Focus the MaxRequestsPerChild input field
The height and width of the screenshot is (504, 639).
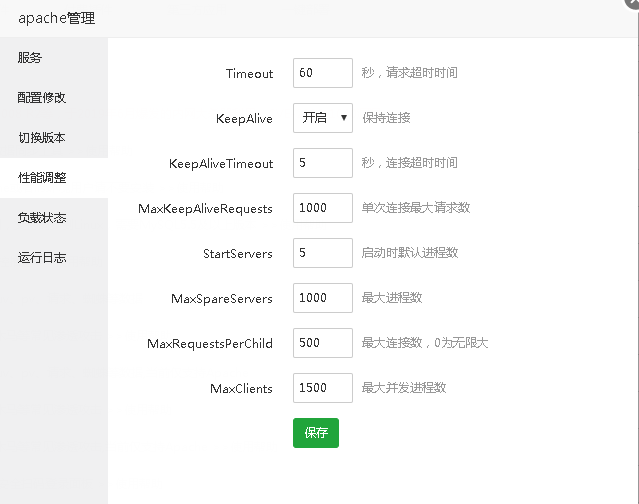(323, 343)
